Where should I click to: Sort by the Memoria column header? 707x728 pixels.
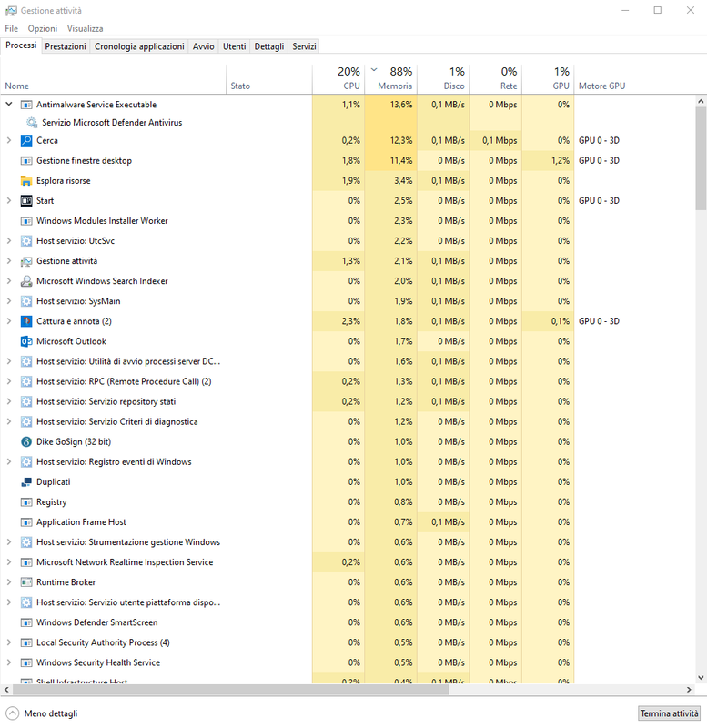391,78
